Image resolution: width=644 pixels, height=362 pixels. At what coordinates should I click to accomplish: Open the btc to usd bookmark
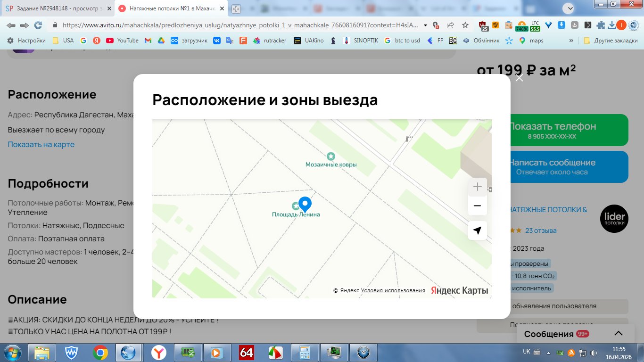(402, 41)
